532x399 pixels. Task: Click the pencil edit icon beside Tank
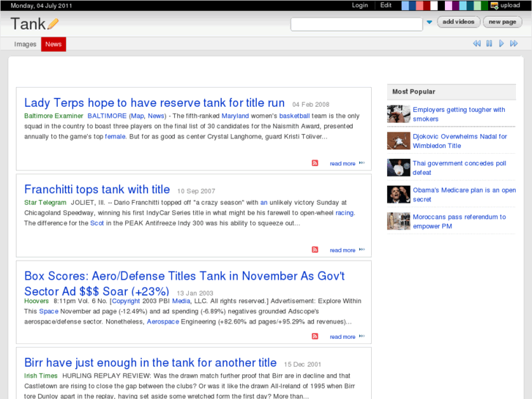point(53,24)
